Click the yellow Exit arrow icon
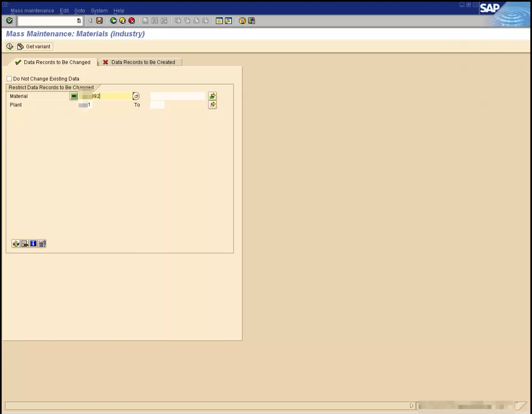Image resolution: width=532 pixels, height=414 pixels. 122,21
